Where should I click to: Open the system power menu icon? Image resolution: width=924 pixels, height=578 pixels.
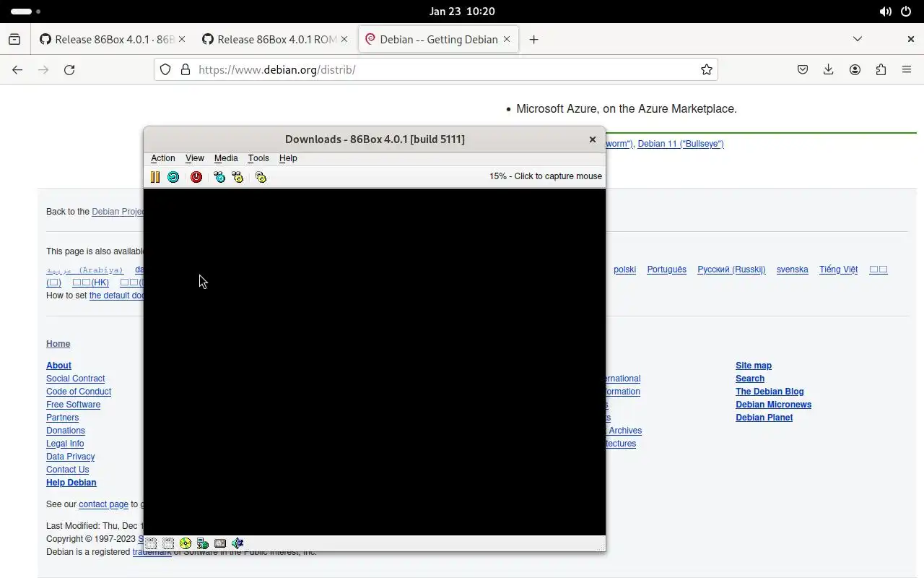[906, 11]
